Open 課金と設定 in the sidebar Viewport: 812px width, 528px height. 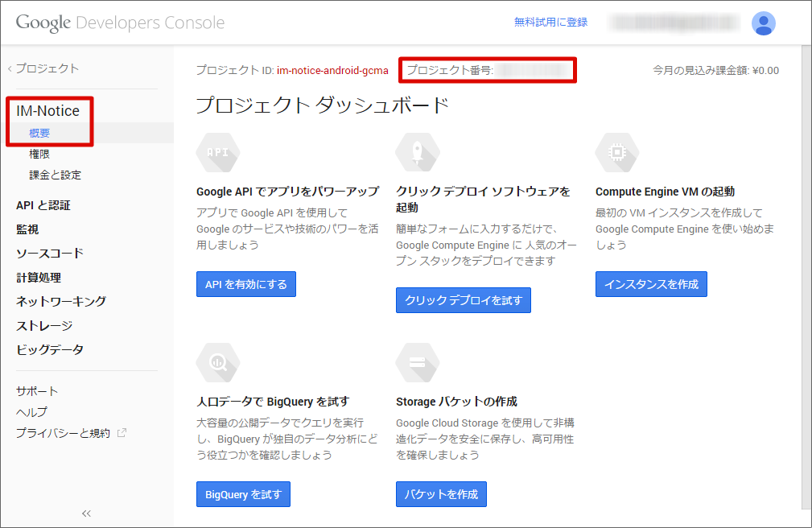click(x=55, y=175)
